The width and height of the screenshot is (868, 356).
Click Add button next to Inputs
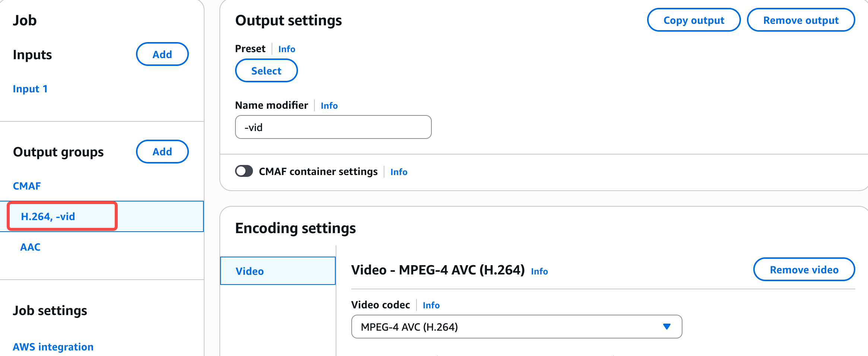coord(162,54)
